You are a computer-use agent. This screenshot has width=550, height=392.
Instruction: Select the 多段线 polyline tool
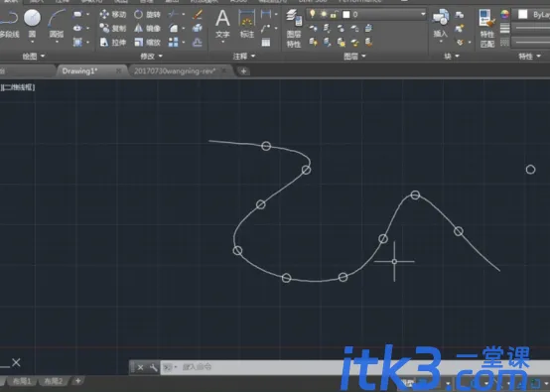pos(9,24)
